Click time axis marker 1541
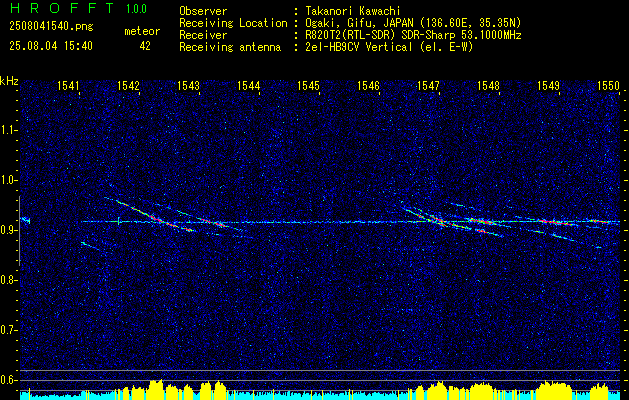Screen dimensions: 629x400 68,85
